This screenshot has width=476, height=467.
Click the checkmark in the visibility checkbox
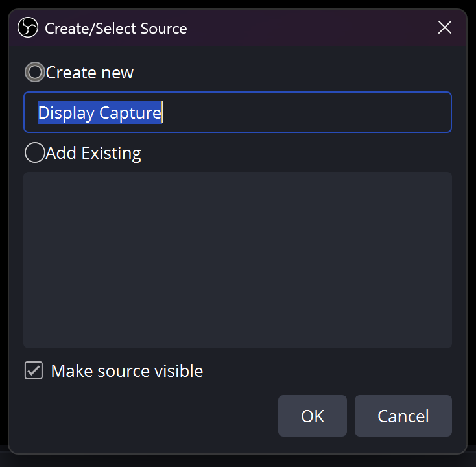pos(34,370)
